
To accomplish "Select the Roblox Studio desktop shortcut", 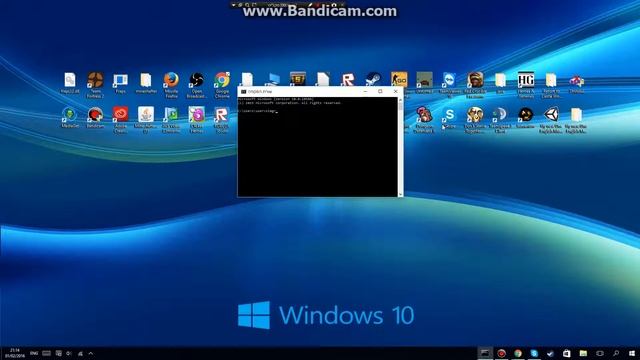I will coord(222,120).
